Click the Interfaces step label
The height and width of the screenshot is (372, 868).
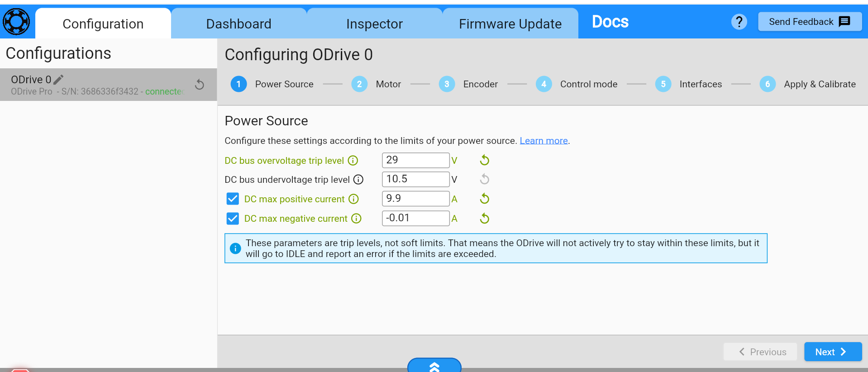(x=701, y=84)
